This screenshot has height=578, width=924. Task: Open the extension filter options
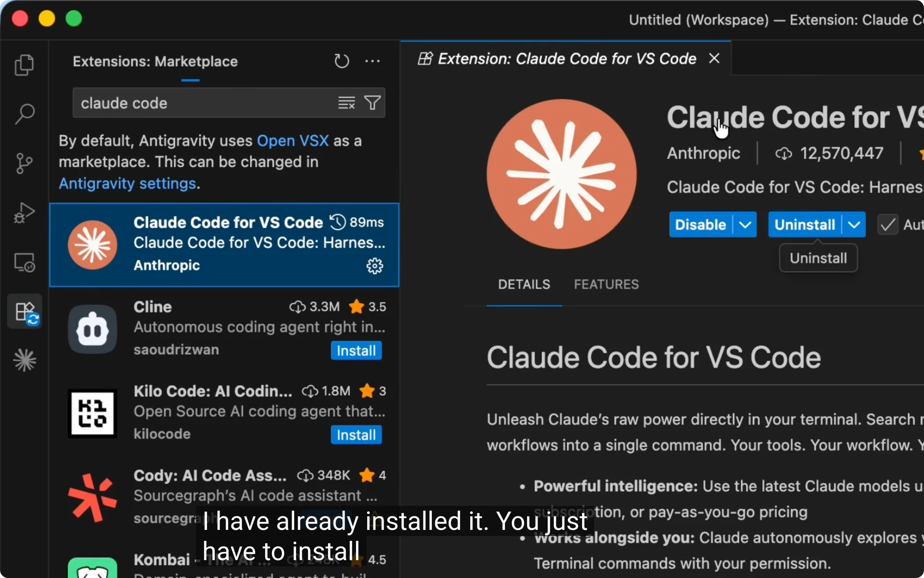pos(372,103)
